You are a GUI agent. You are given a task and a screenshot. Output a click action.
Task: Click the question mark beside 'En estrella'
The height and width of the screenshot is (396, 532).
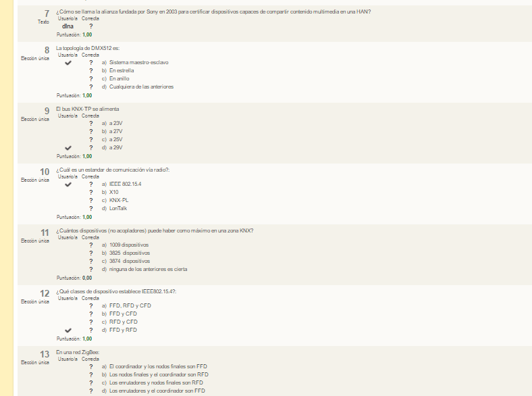point(91,71)
